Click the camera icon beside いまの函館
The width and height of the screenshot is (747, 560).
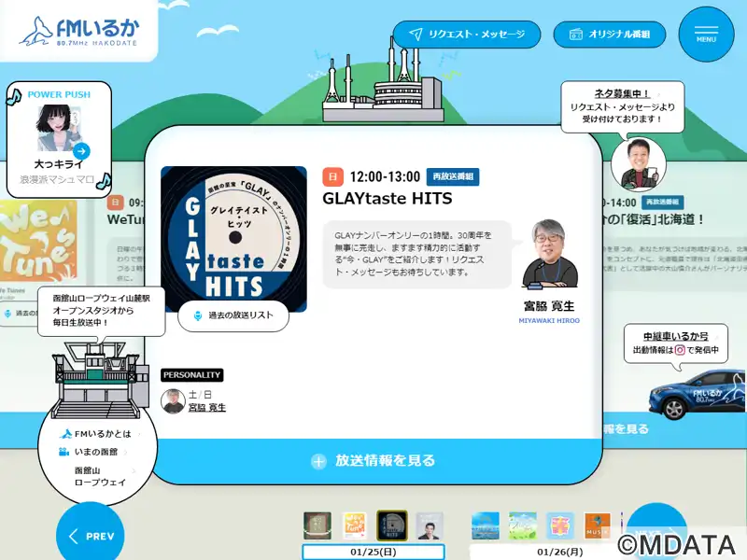tap(63, 452)
